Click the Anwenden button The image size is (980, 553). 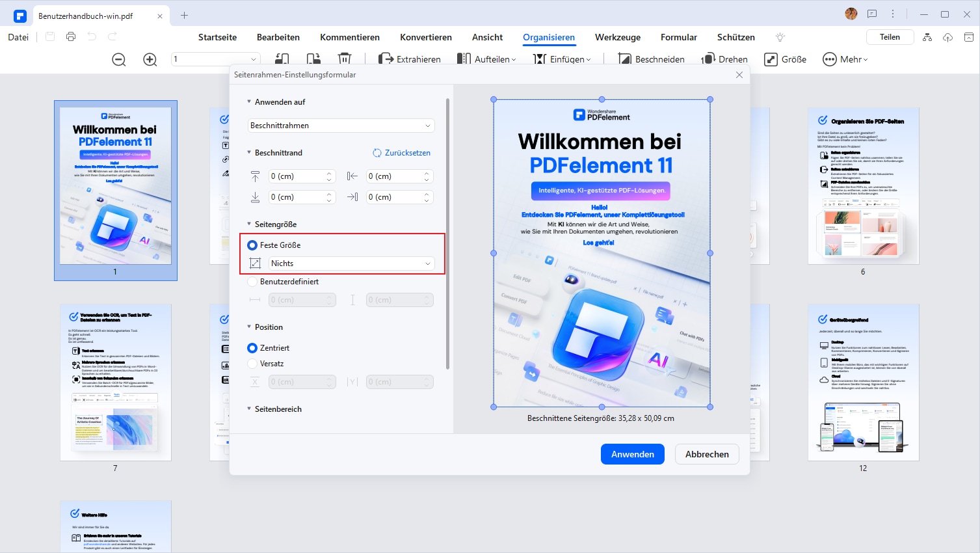pos(633,454)
